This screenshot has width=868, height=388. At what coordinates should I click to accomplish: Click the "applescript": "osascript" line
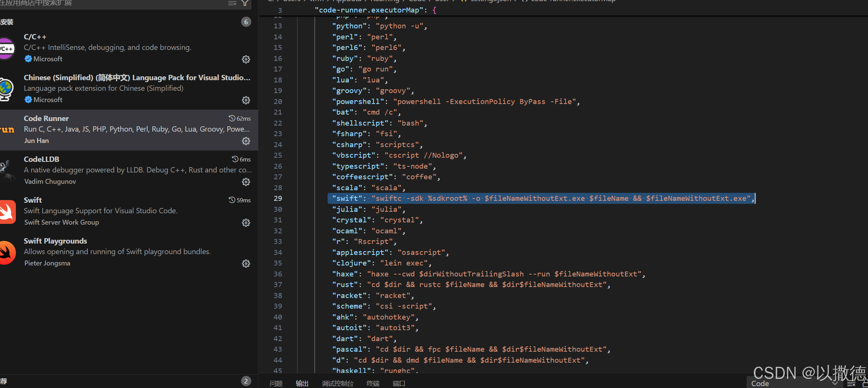(390, 253)
